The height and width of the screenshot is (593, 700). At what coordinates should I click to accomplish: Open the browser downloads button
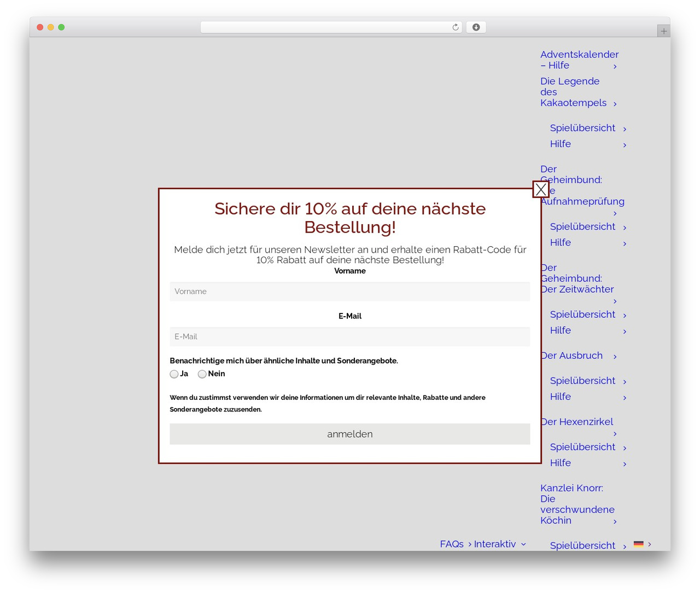pos(476,27)
